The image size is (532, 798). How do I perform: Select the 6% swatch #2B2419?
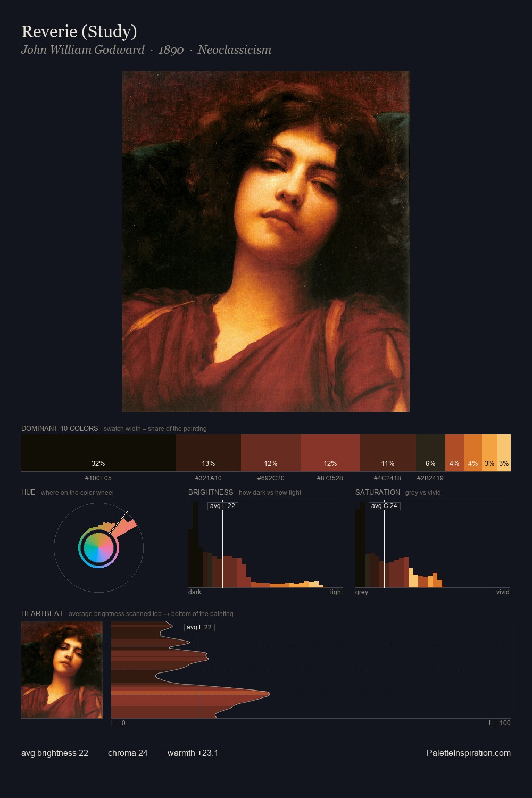pos(430,453)
